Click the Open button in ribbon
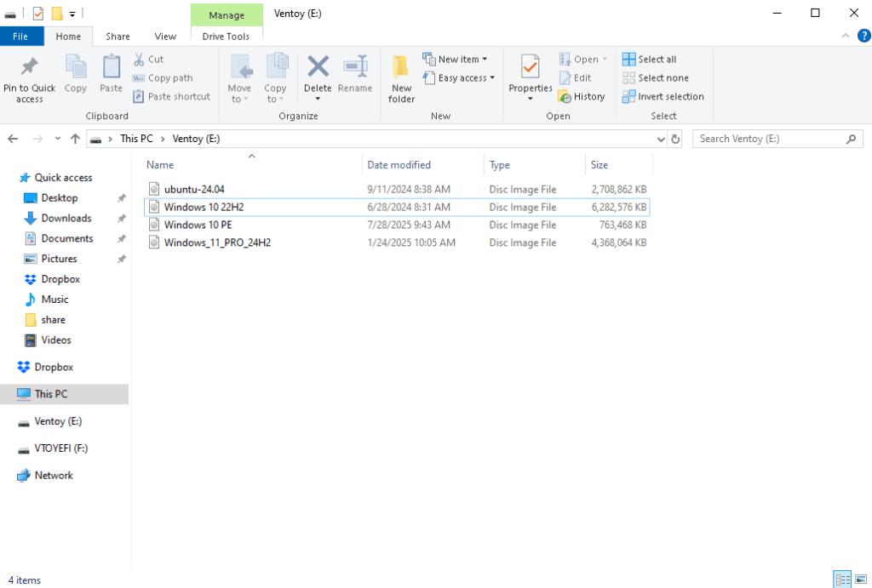The image size is (872, 588). (x=582, y=59)
